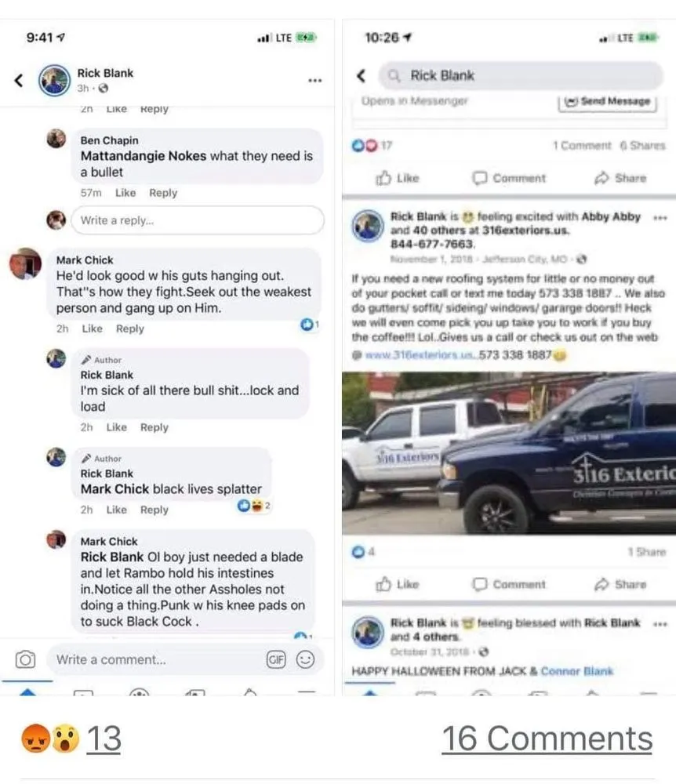Open the 16 Comments link

click(547, 739)
